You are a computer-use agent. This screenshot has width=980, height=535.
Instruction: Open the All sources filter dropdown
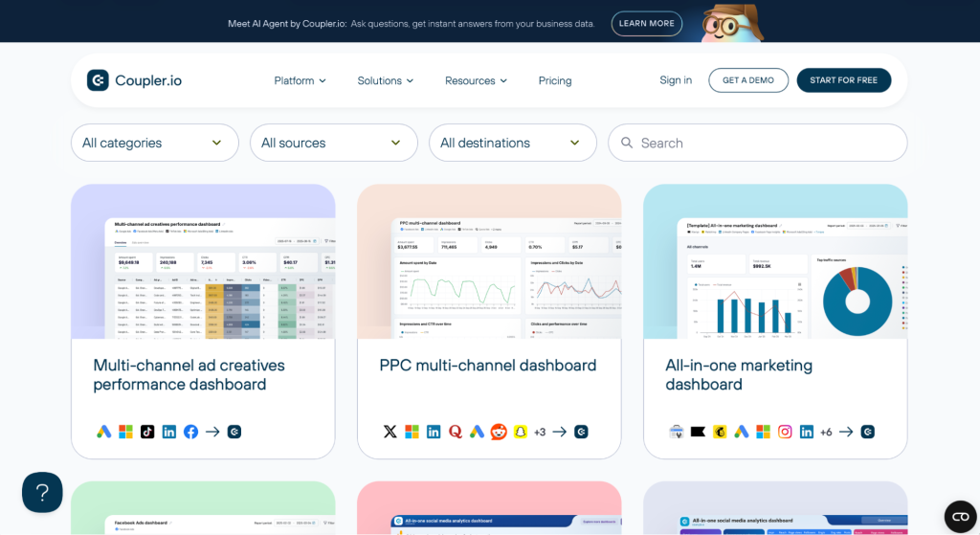click(333, 143)
